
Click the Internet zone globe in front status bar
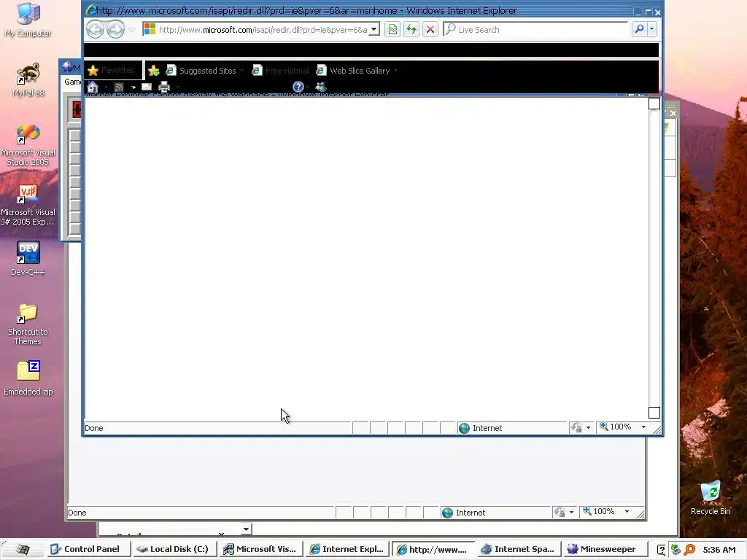pyautogui.click(x=464, y=428)
